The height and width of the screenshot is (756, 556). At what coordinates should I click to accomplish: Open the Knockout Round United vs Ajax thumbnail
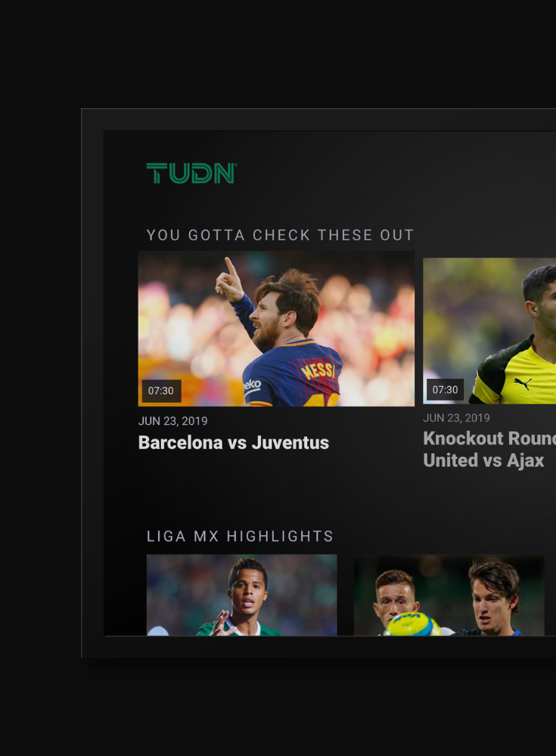click(x=489, y=331)
